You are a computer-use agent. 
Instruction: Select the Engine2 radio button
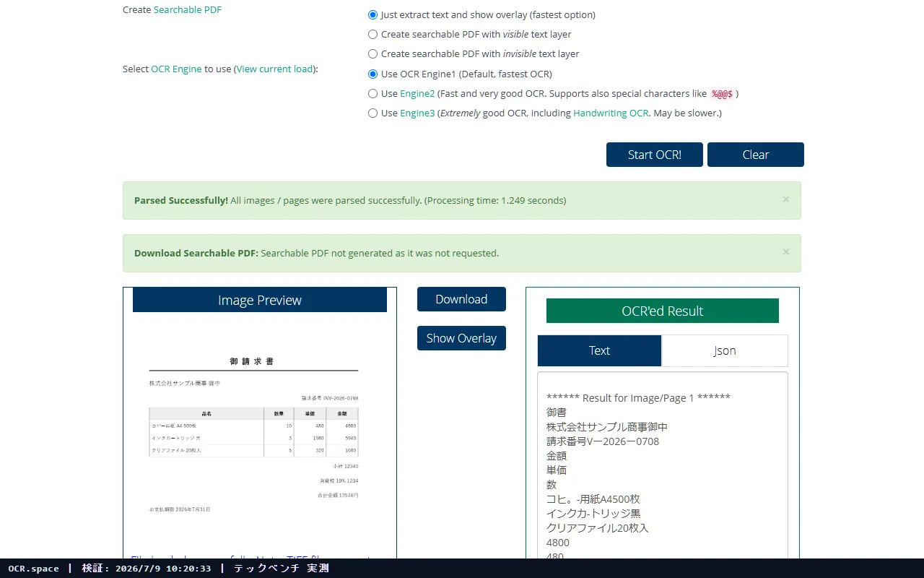tap(372, 93)
